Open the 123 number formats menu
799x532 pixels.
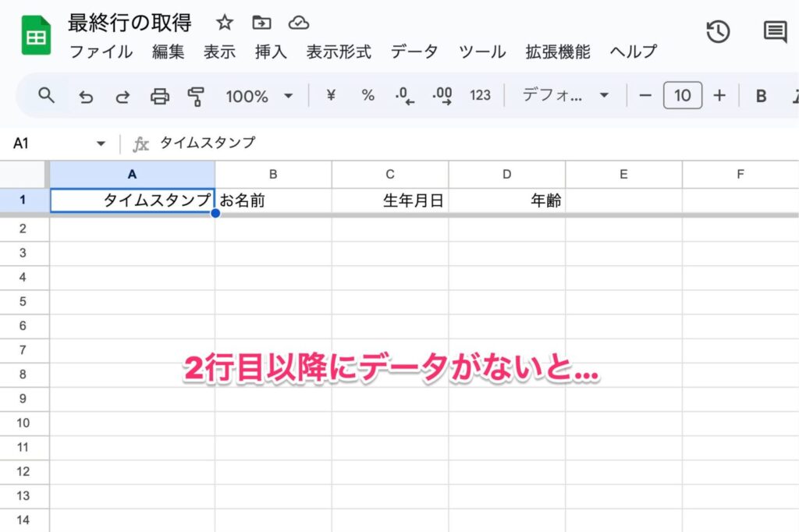click(480, 95)
